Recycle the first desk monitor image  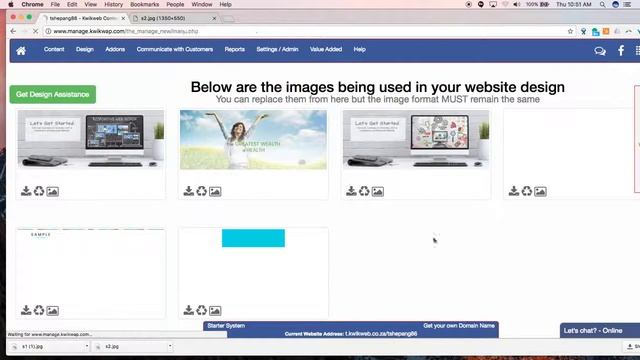39,191
